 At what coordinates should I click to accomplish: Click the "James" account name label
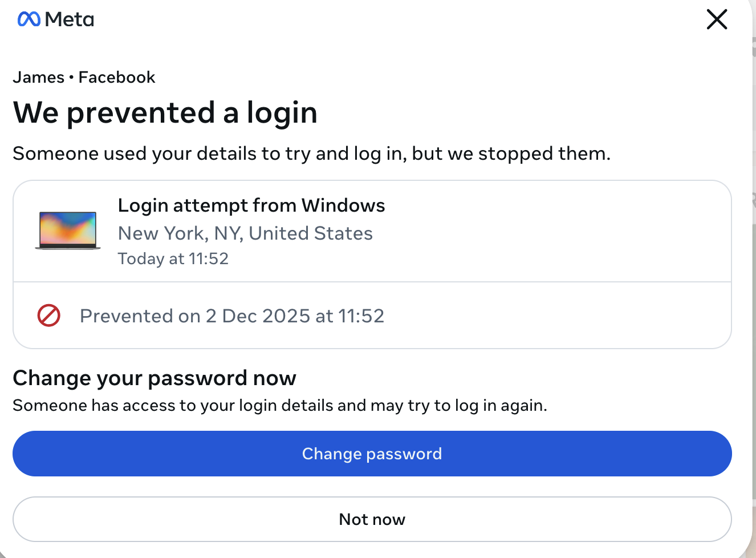[39, 78]
